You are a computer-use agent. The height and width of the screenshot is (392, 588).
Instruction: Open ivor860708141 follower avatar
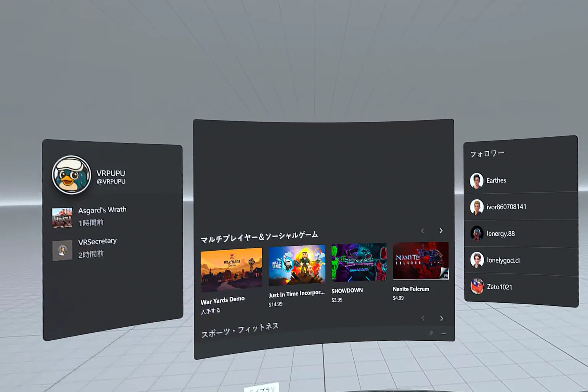pos(477,207)
